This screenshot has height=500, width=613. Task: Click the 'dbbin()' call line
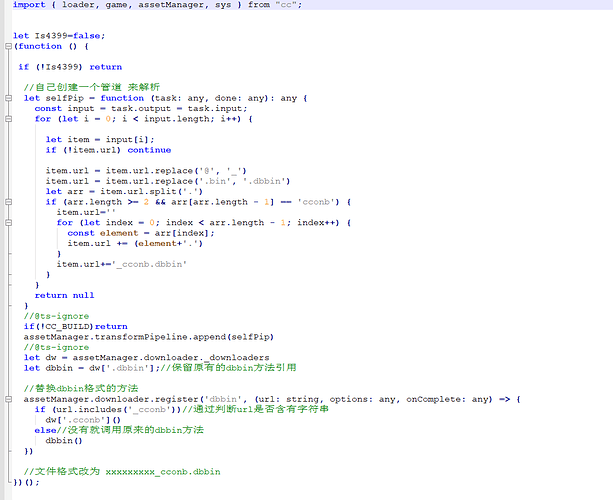coord(64,441)
